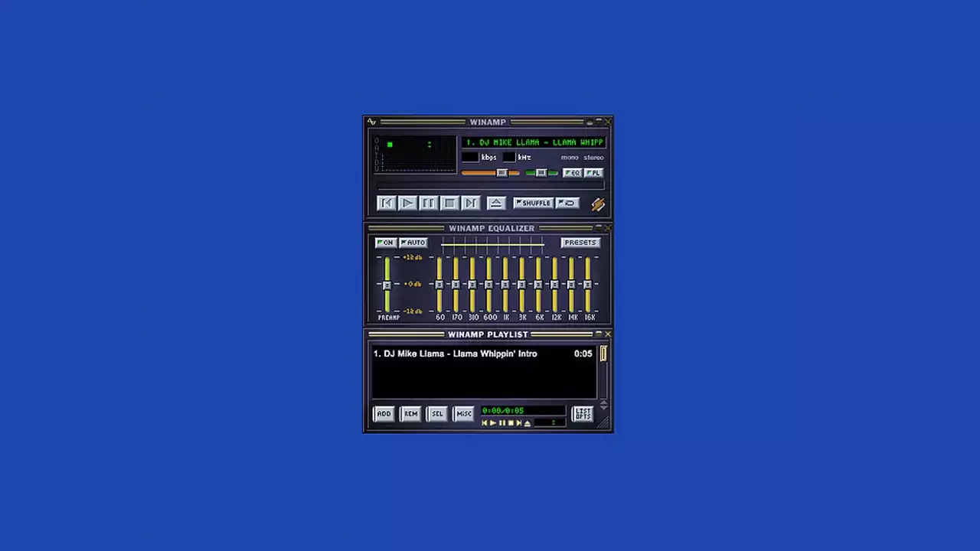Click the Eject open-file button
980x551 pixels.
tap(497, 203)
